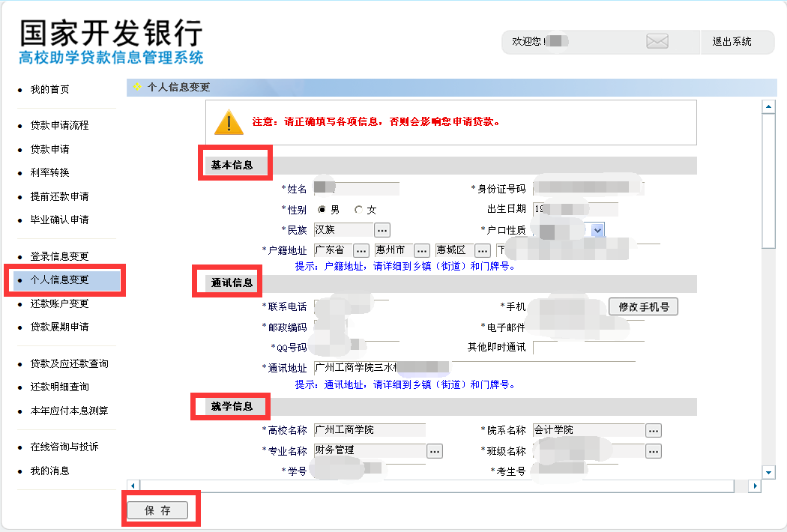Select the 女 gender radio button
Screen dimensions: 787x532
tap(359, 210)
